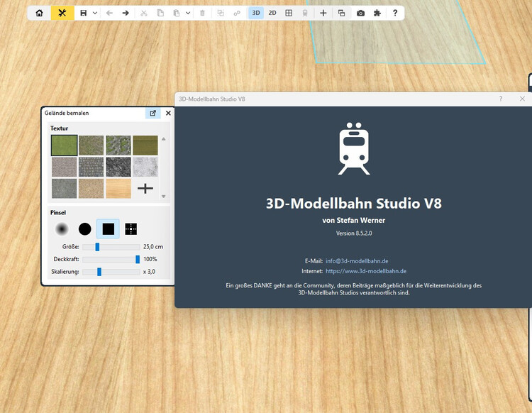Select the white snow texture
Viewport: 532px width, 413px height.
[145, 167]
